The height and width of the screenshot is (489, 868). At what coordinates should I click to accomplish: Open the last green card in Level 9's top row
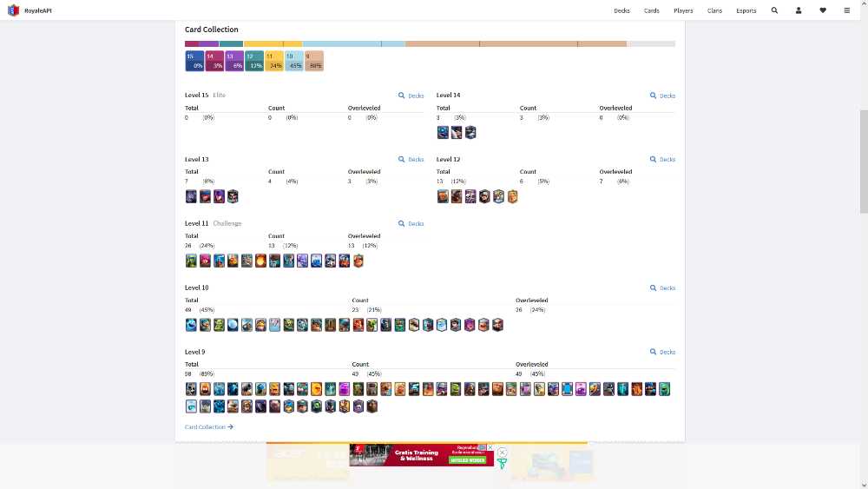tap(664, 389)
